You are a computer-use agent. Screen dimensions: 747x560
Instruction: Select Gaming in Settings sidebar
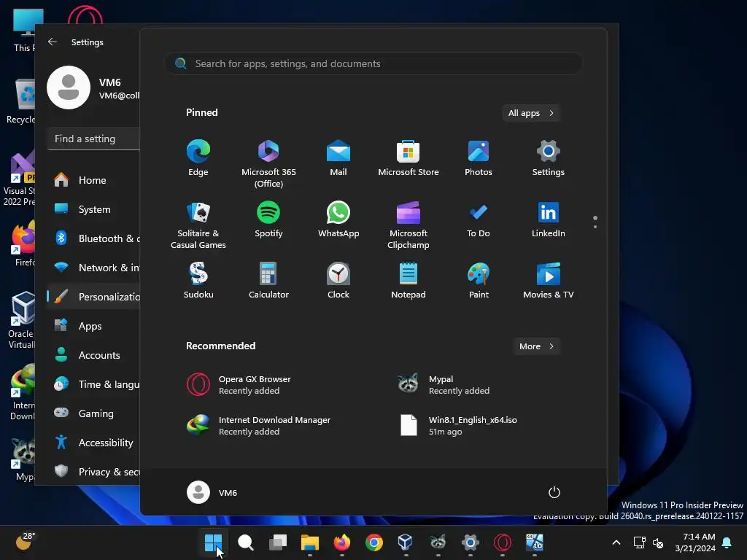coord(94,413)
